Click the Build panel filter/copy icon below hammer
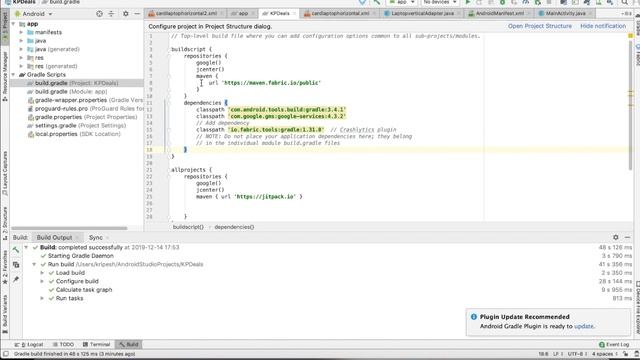This screenshot has width=640, height=360. 16,265
